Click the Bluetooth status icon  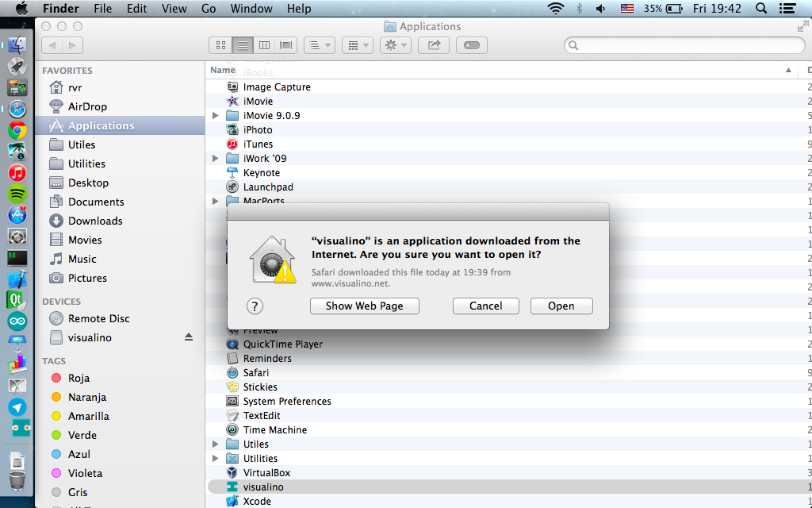tap(580, 8)
